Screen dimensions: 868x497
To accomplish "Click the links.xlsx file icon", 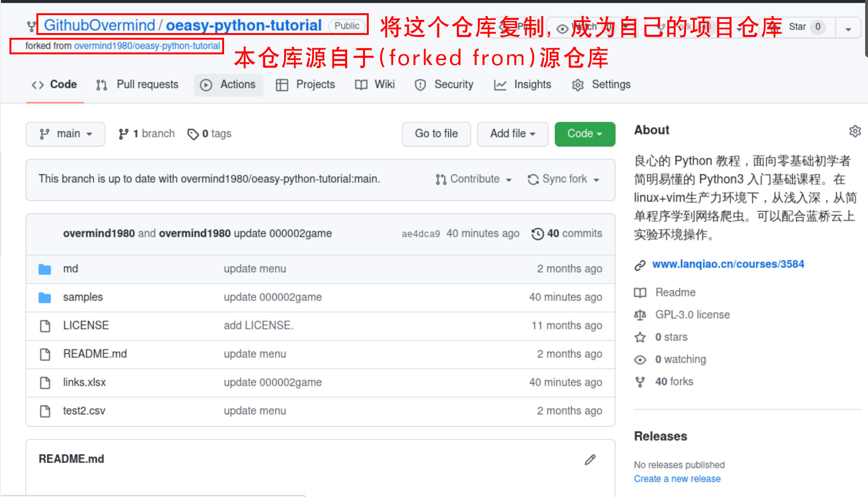I will tap(45, 383).
